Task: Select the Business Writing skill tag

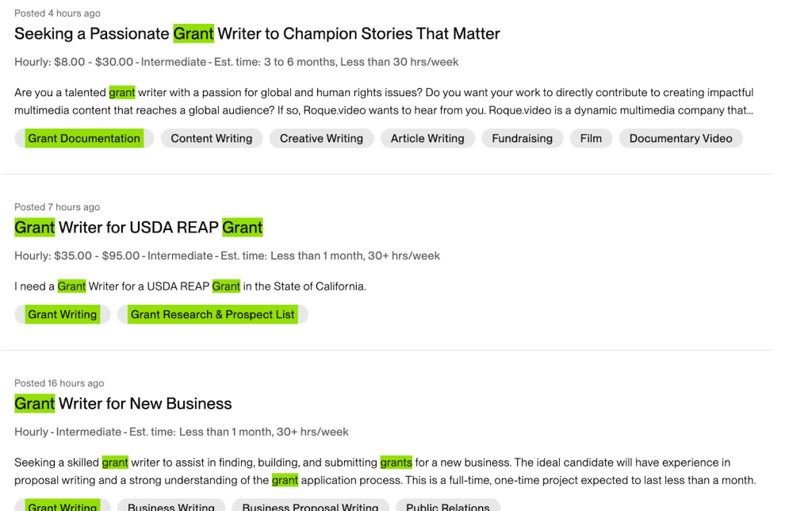Action: pos(171,506)
